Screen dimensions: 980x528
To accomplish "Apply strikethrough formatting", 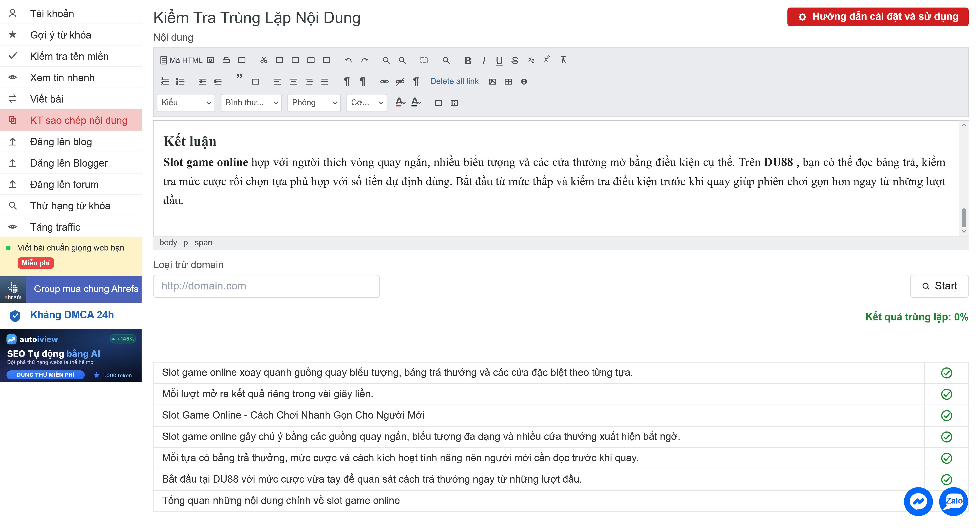I will coord(515,60).
